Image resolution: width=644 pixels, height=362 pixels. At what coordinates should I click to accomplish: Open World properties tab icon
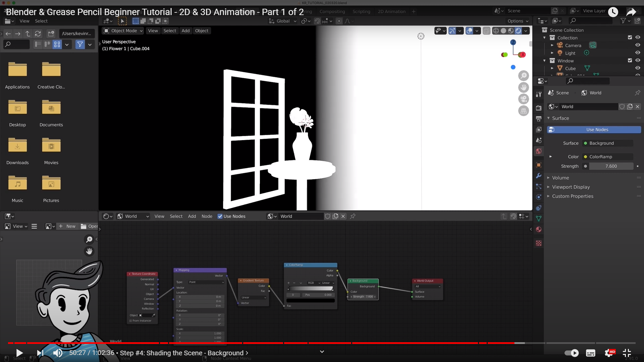[539, 151]
